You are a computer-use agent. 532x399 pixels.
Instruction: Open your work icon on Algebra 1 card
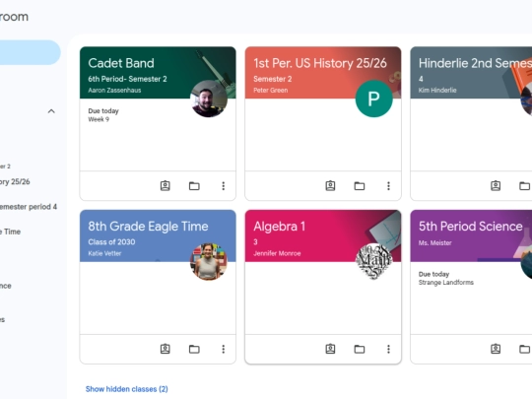(x=330, y=349)
